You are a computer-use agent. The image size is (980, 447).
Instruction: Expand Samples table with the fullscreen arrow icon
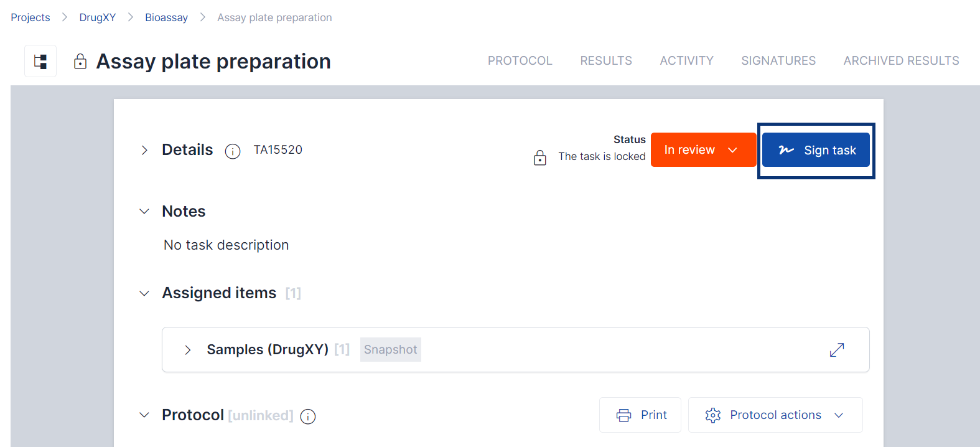point(837,350)
